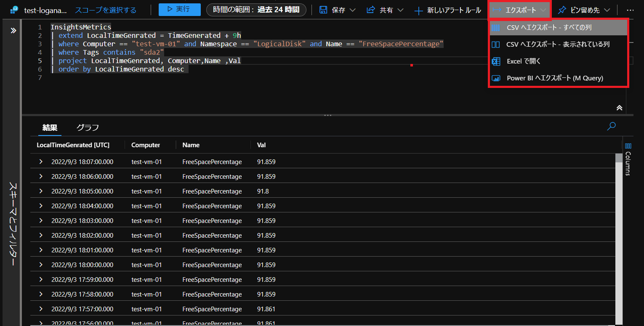Expand the 18:05:00.000 result row
Screen dimensions: 644x326
41,191
